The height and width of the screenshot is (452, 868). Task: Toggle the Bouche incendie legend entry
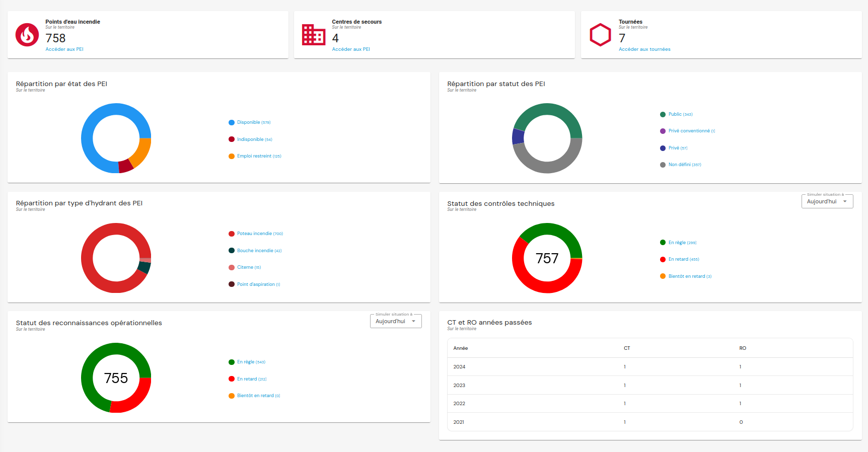(255, 251)
